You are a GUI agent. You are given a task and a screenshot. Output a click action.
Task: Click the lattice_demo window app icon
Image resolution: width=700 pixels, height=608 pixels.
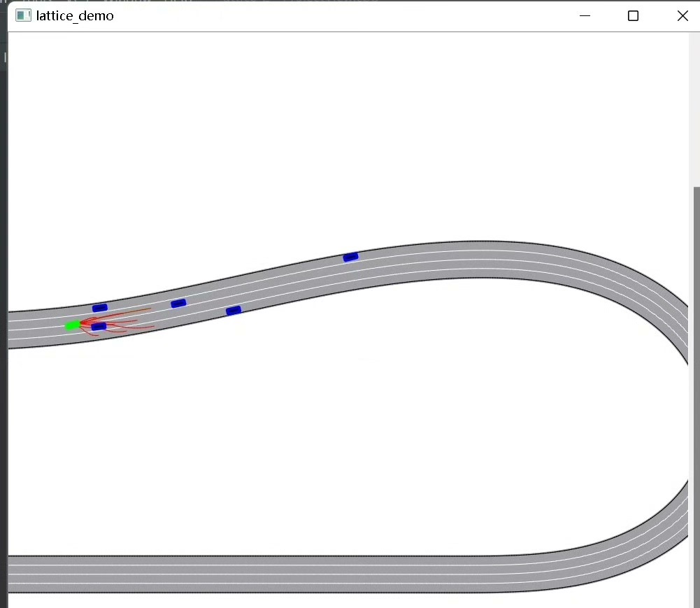click(23, 15)
